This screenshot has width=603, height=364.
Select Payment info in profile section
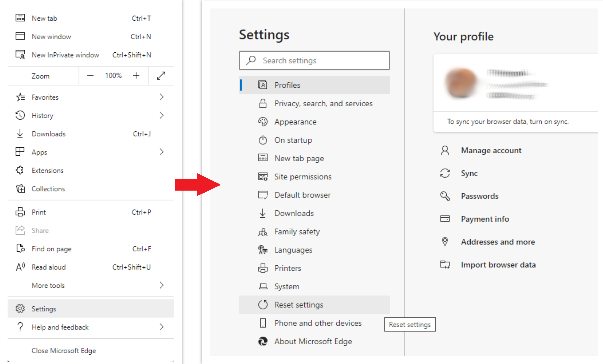pyautogui.click(x=485, y=219)
